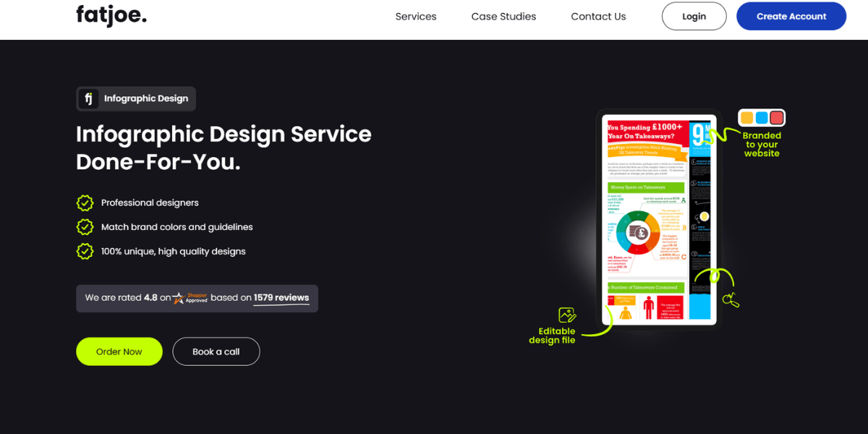
Task: Click the Order Now button
Action: 119,352
